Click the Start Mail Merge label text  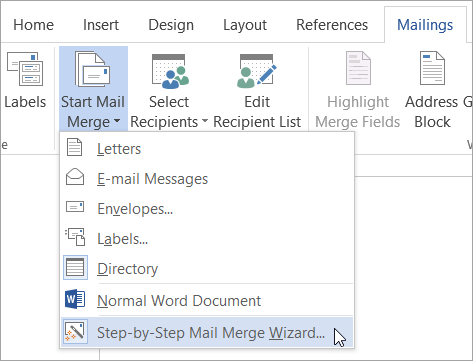pos(93,112)
